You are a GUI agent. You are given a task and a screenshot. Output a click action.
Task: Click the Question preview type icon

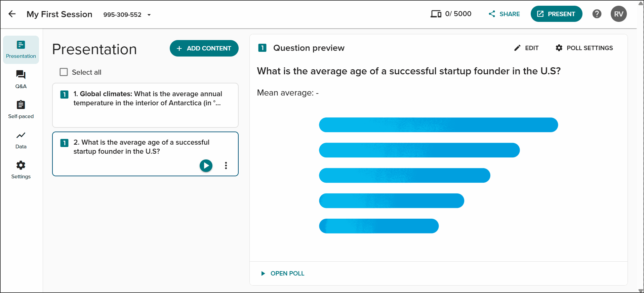[x=262, y=48]
